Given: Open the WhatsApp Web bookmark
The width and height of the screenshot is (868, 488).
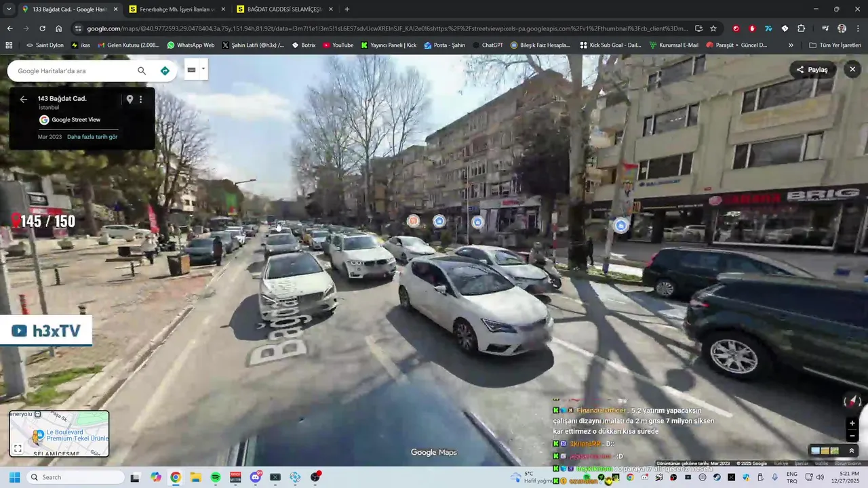Looking at the screenshot, I should click(191, 45).
